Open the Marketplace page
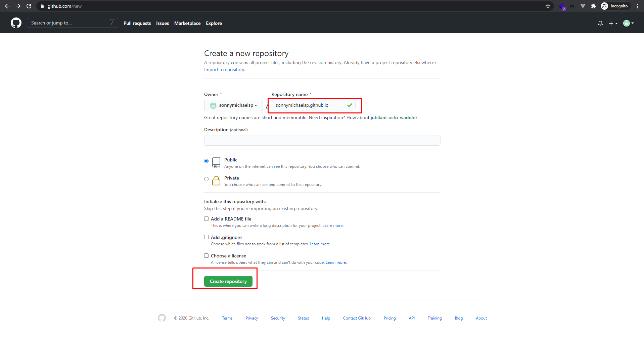Image resolution: width=644 pixels, height=341 pixels. click(x=187, y=23)
